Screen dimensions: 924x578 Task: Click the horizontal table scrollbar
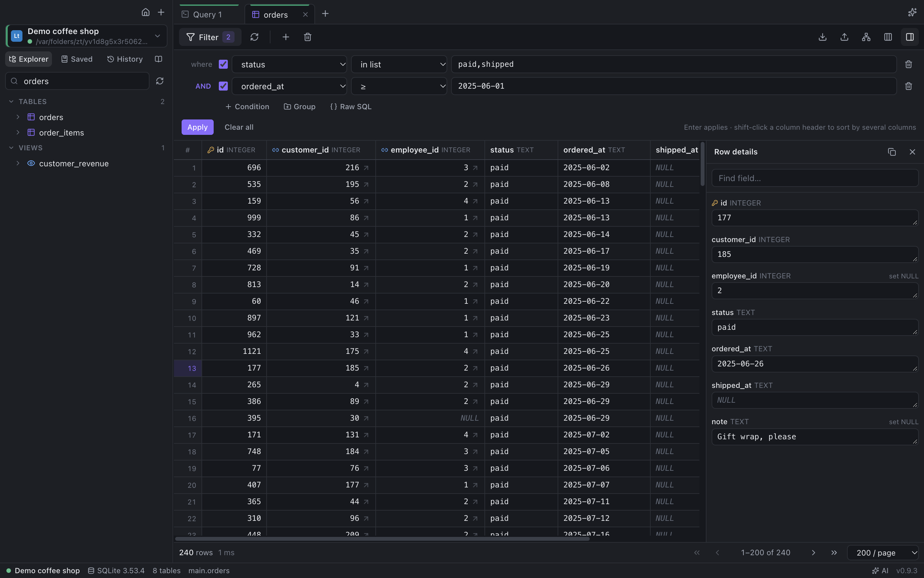(x=382, y=539)
